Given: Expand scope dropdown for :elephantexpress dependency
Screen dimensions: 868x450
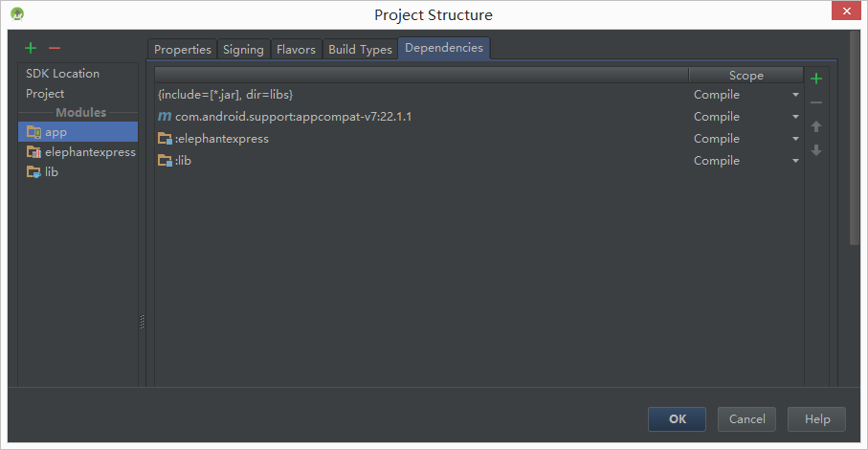Looking at the screenshot, I should [795, 139].
